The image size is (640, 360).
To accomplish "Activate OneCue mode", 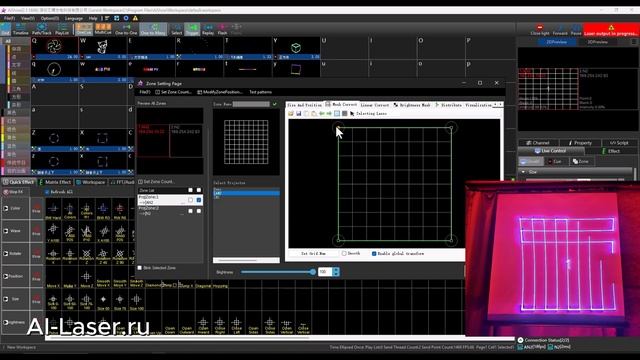I will click(84, 29).
